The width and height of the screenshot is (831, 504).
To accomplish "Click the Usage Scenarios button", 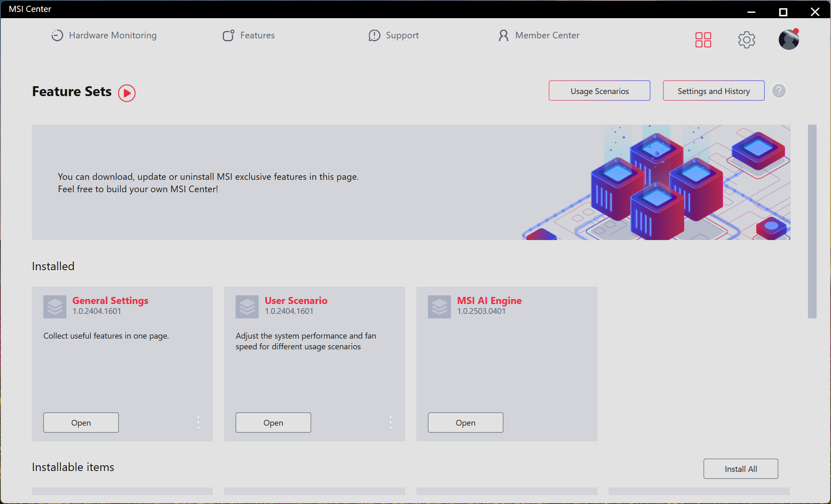I will pos(599,91).
